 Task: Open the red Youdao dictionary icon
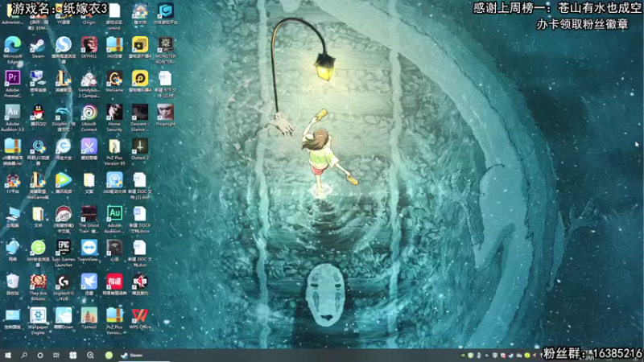click(114, 286)
